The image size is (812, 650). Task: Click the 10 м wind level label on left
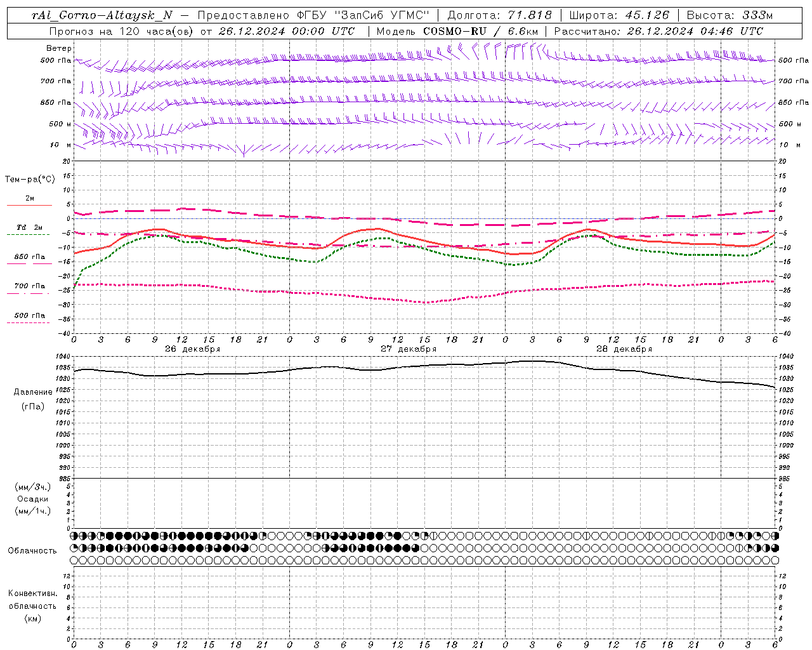pos(61,145)
